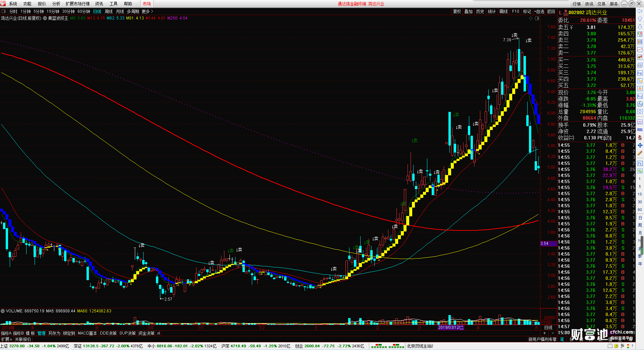Screen dimensions: 644x350
Task: Open the 扩展市场行情 menu
Action: (78, 4)
